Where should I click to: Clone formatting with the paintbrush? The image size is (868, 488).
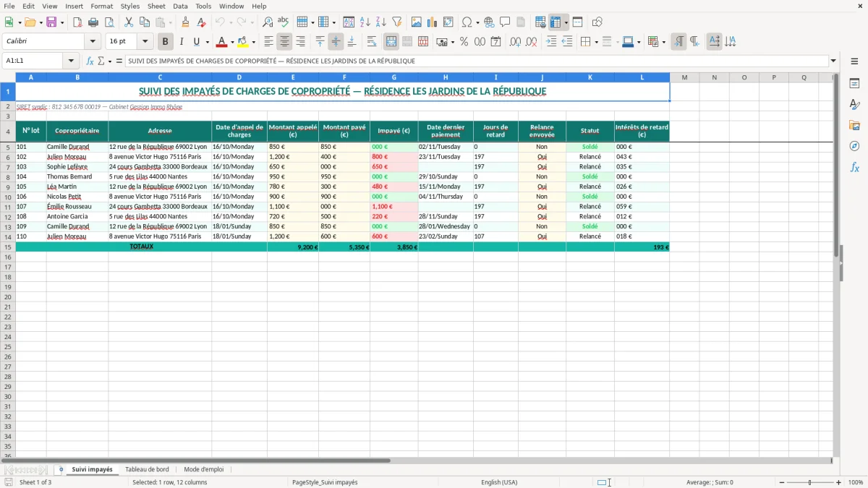[185, 22]
